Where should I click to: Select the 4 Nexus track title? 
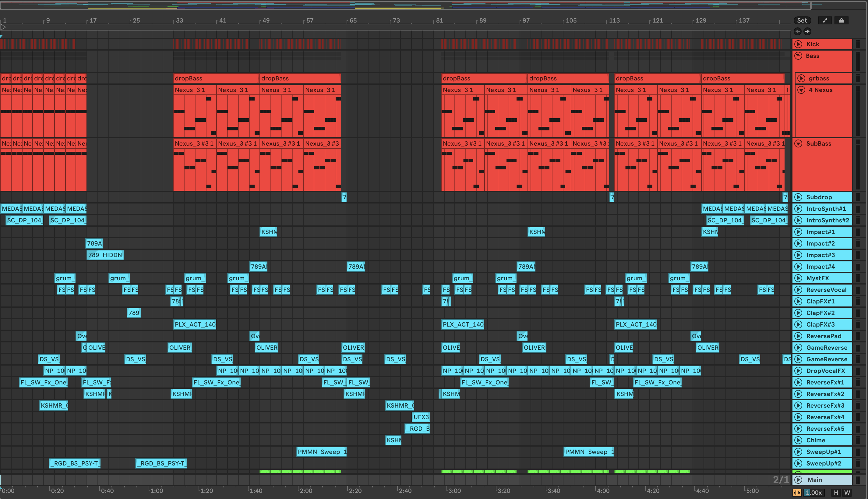[820, 90]
